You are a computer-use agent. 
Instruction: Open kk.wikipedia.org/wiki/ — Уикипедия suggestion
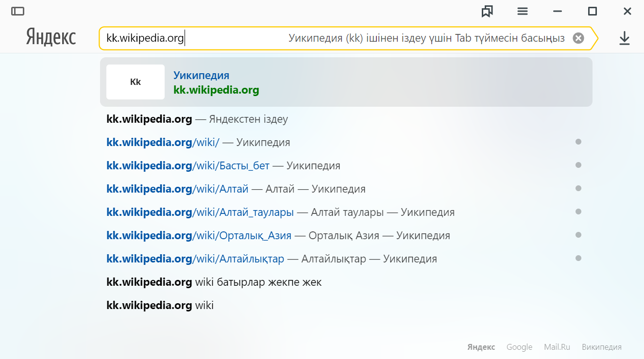(x=198, y=143)
